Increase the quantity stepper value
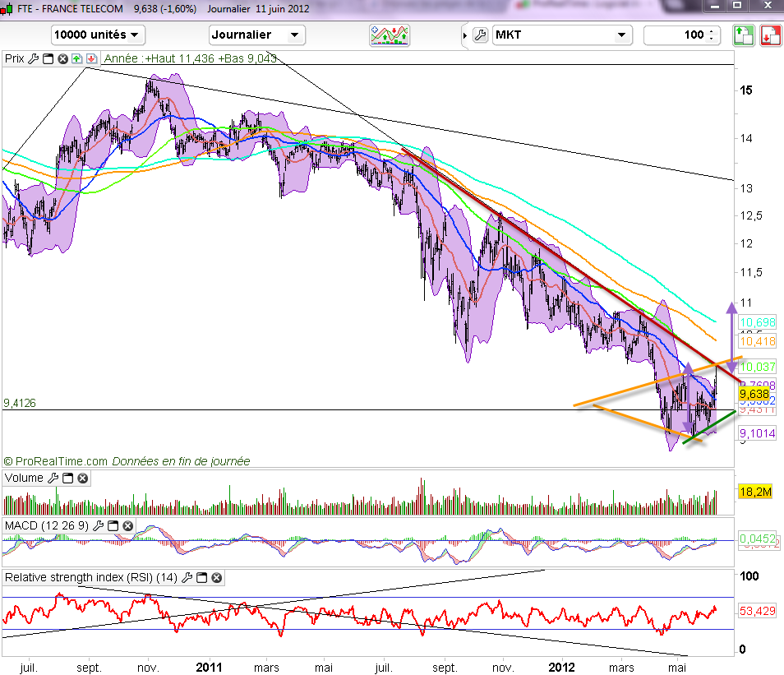784x675 pixels. 711,31
